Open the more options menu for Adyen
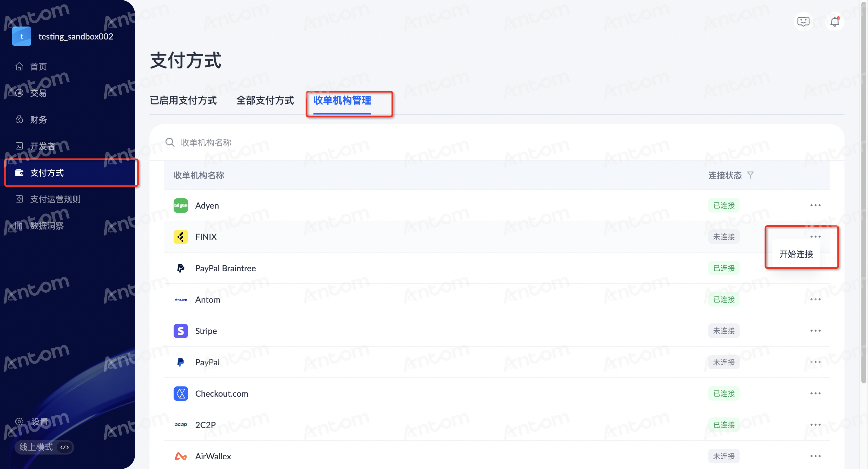The height and width of the screenshot is (469, 868). point(816,206)
